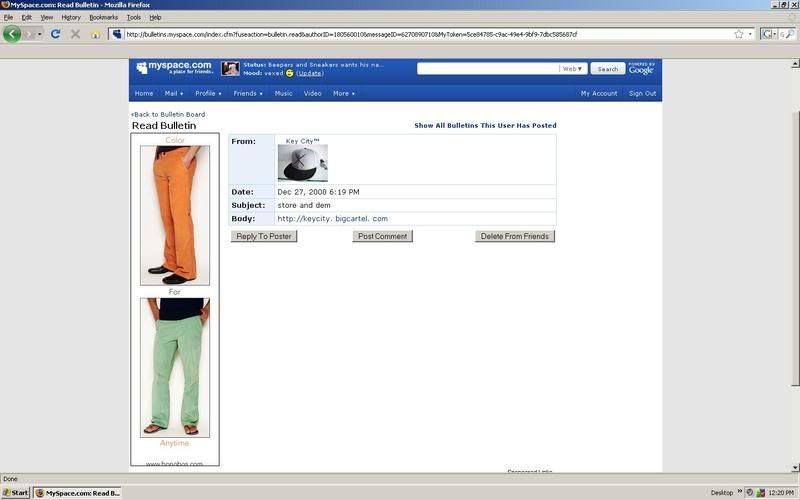Reload the page with the refresh icon
The width and height of the screenshot is (800, 500).
(x=56, y=34)
